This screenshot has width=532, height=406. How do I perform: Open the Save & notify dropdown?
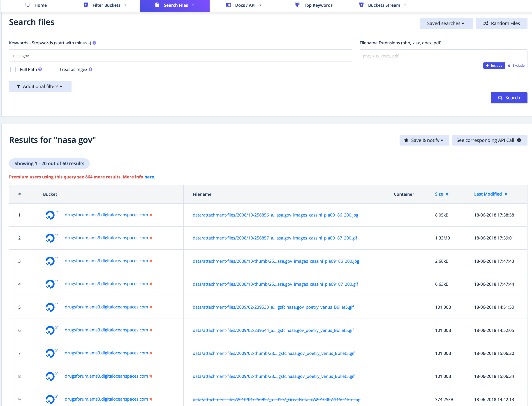[424, 140]
